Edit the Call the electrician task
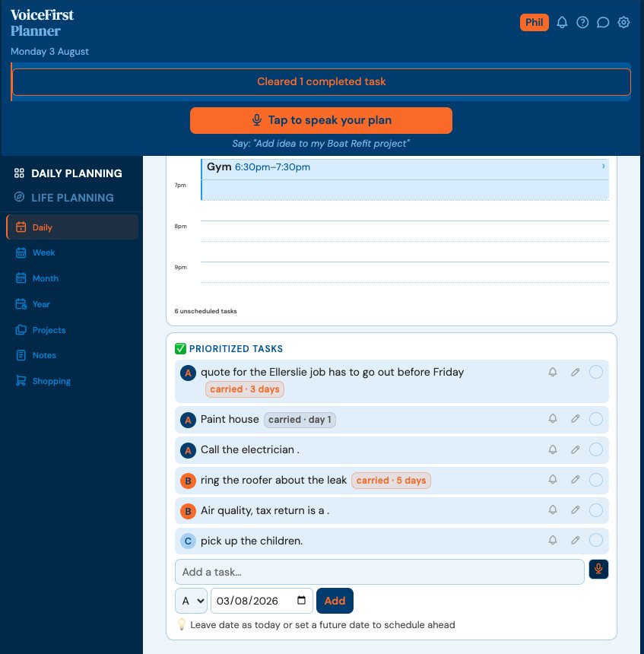 click(575, 449)
